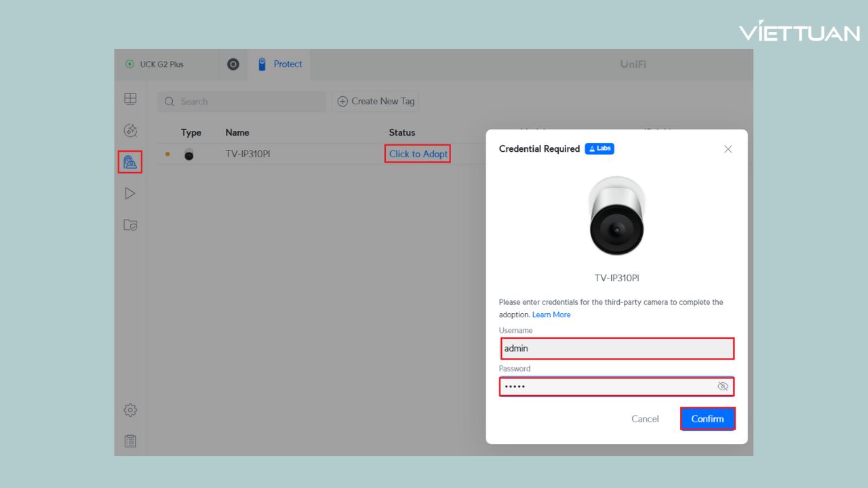
Task: Open the Detections icon in sidebar
Action: [130, 131]
